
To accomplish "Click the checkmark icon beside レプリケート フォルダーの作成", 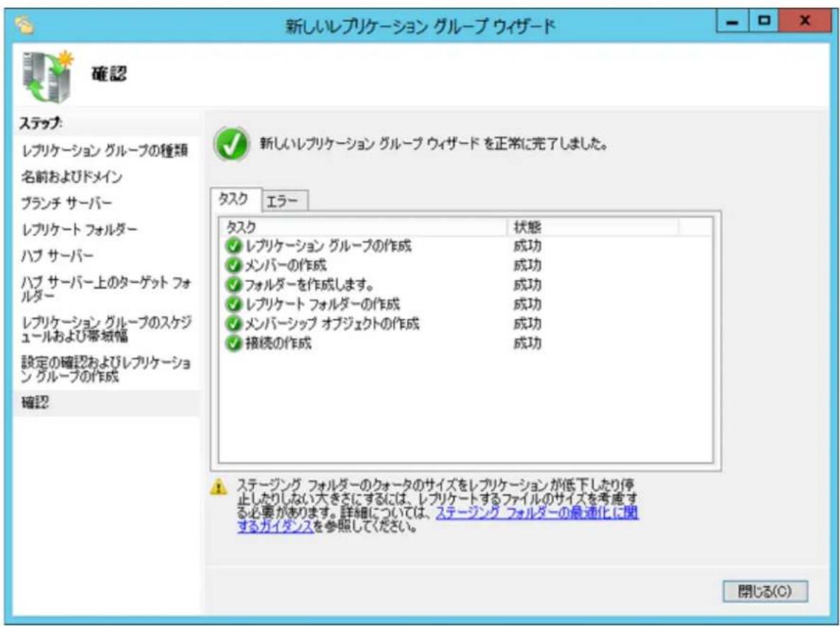I will [234, 304].
